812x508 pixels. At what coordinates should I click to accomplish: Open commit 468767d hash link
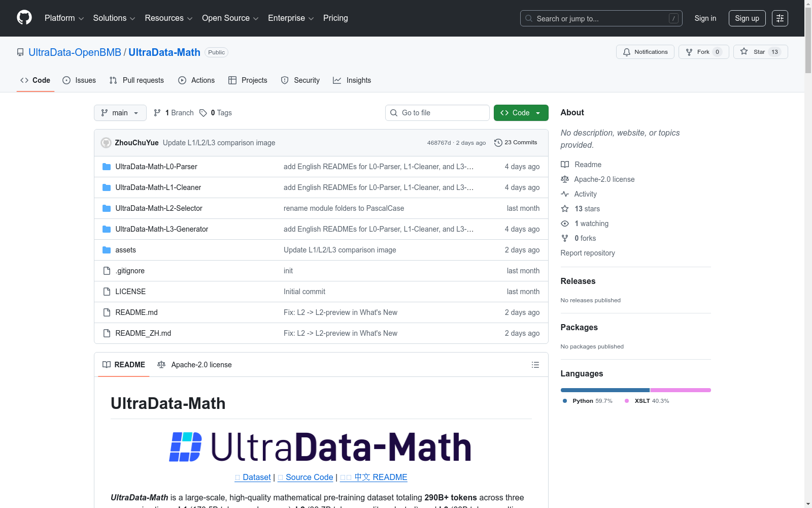click(x=439, y=143)
